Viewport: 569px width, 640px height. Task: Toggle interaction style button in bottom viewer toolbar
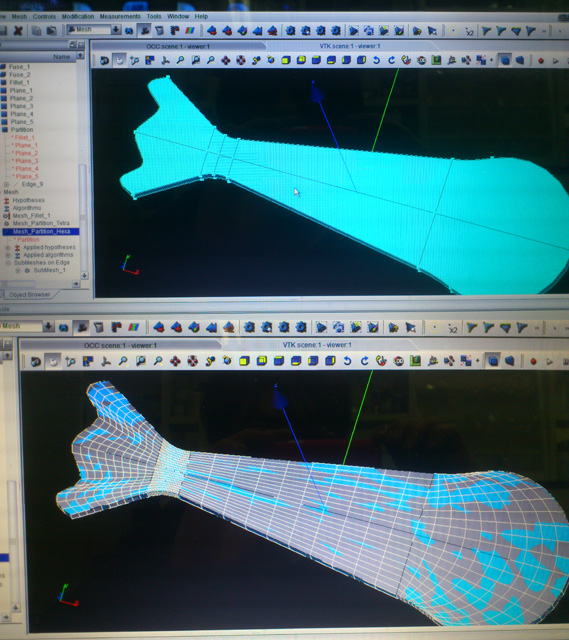[x=53, y=361]
